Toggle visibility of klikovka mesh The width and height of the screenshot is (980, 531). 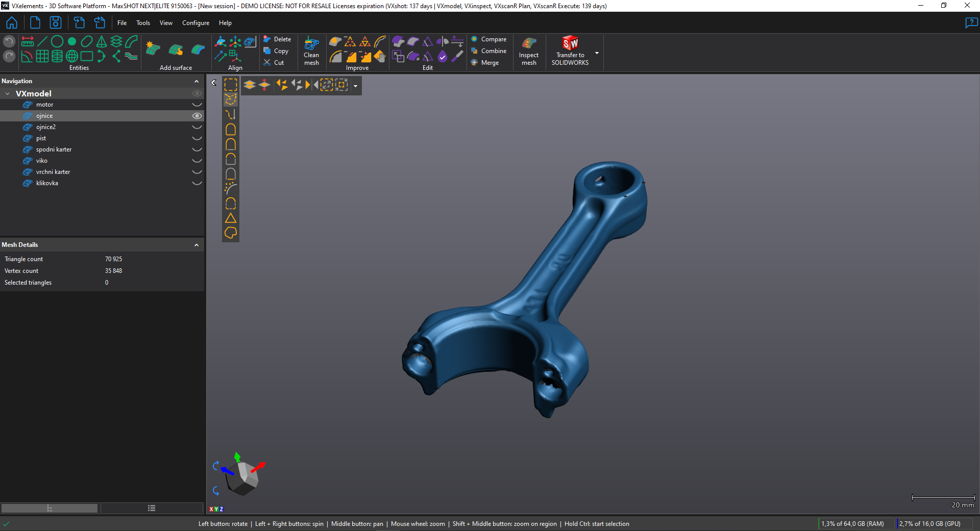(197, 183)
